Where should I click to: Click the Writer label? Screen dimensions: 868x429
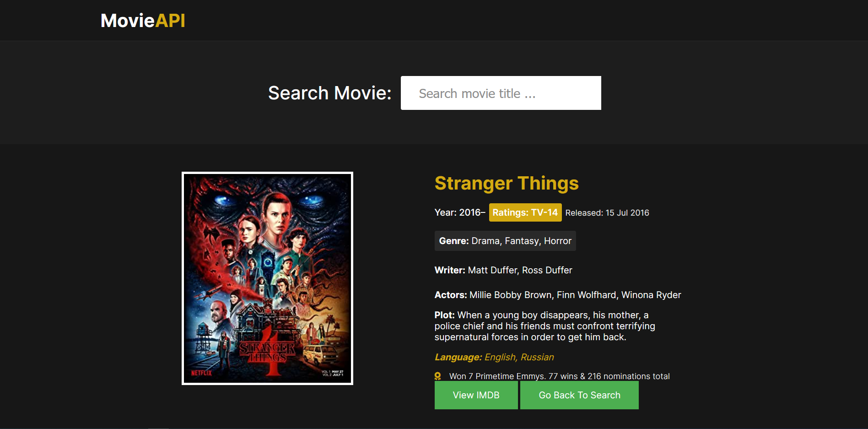click(450, 270)
